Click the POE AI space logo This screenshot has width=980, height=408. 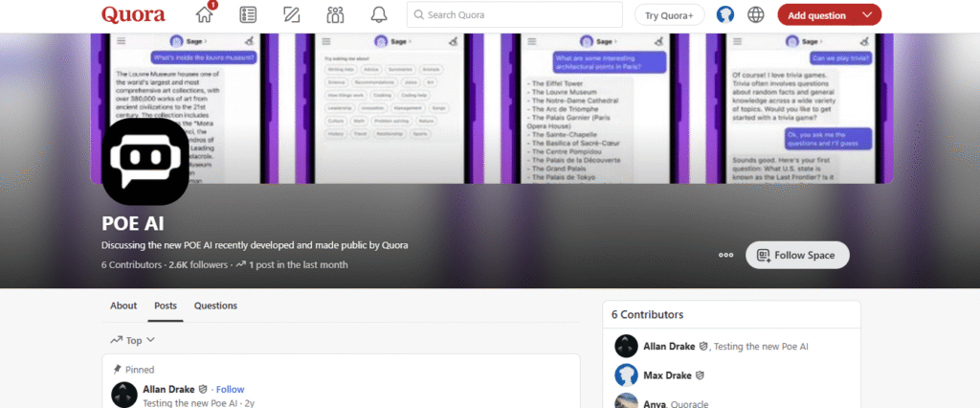[x=145, y=162]
